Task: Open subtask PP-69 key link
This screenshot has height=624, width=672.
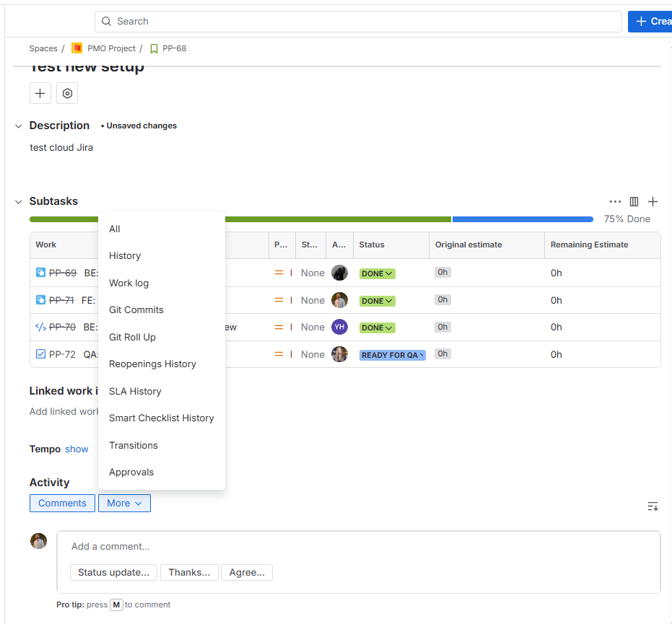Action: pos(63,273)
